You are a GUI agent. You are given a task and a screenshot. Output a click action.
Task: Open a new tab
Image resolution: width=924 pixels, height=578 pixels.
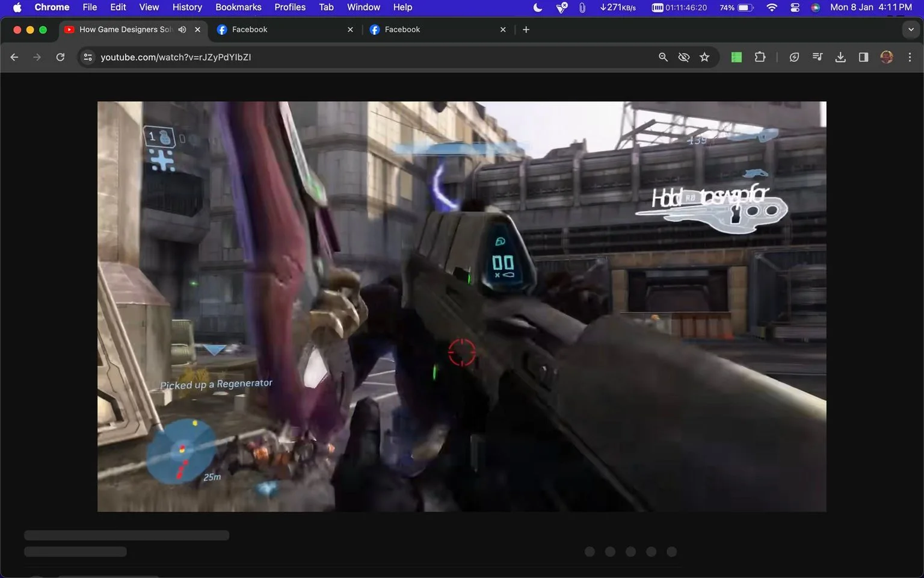pos(526,30)
